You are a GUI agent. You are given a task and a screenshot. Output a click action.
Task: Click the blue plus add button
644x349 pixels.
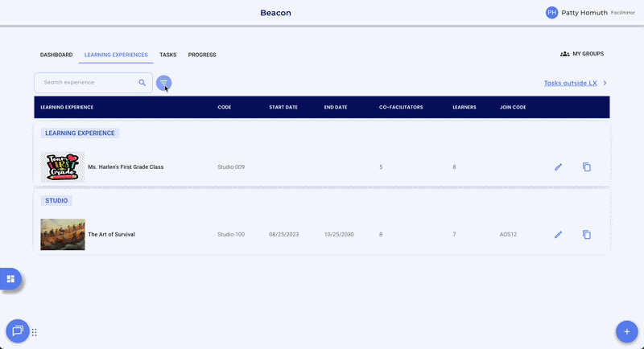coord(626,331)
